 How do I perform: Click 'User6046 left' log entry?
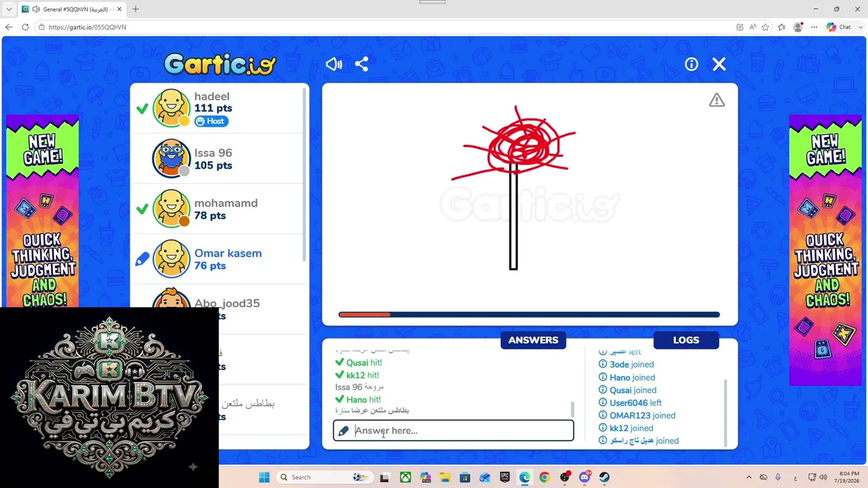click(630, 403)
